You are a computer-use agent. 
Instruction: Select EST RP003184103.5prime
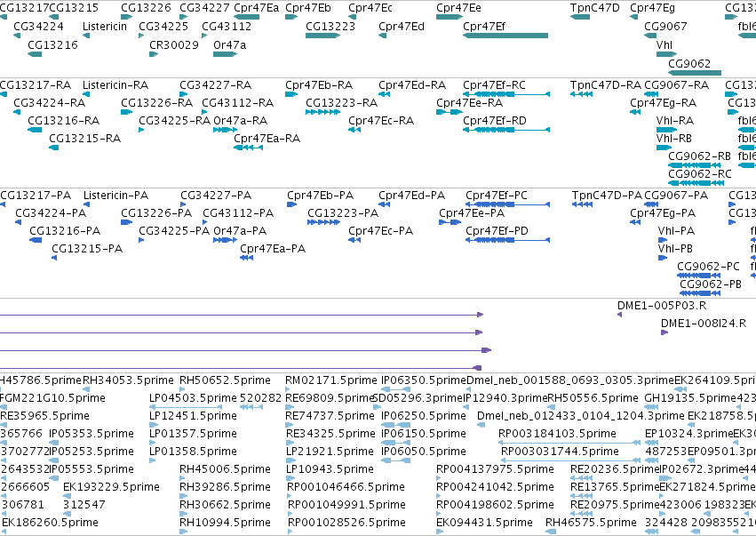coord(569,443)
